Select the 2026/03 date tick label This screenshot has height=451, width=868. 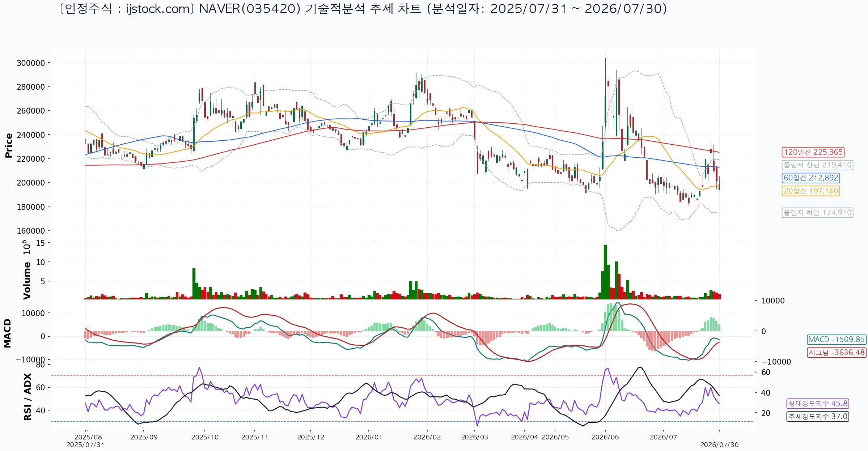(x=475, y=437)
